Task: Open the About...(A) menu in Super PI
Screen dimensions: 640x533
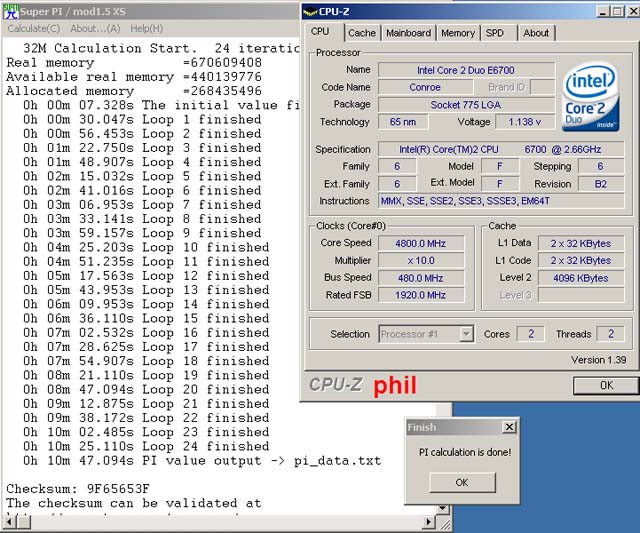Action: [x=95, y=29]
